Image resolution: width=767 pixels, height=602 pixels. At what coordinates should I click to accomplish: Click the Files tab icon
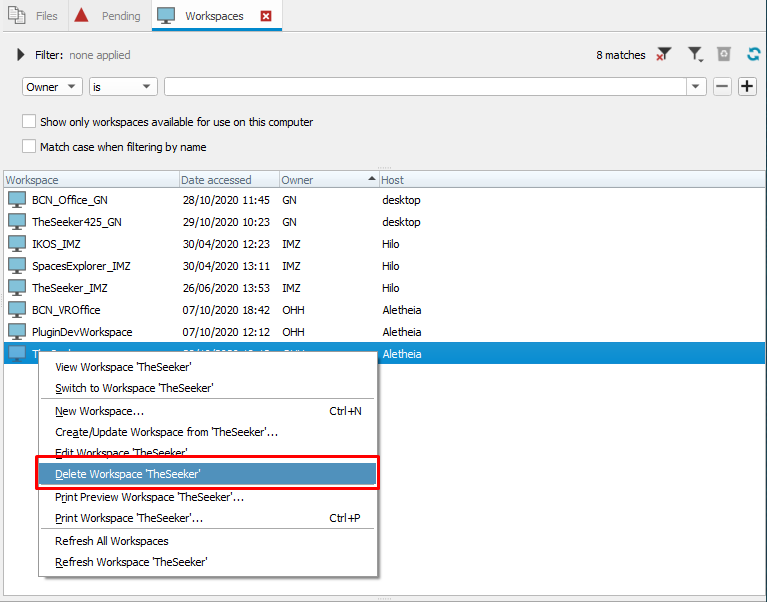click(17, 15)
